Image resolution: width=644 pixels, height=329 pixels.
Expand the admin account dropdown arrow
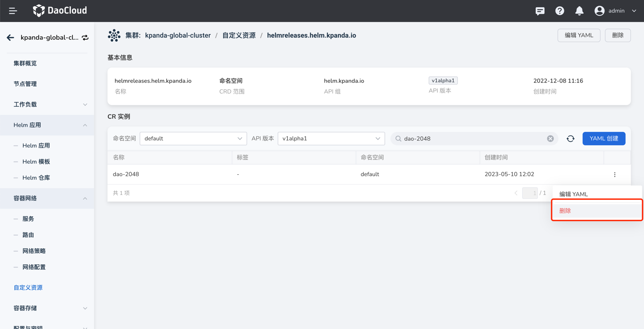(634, 11)
